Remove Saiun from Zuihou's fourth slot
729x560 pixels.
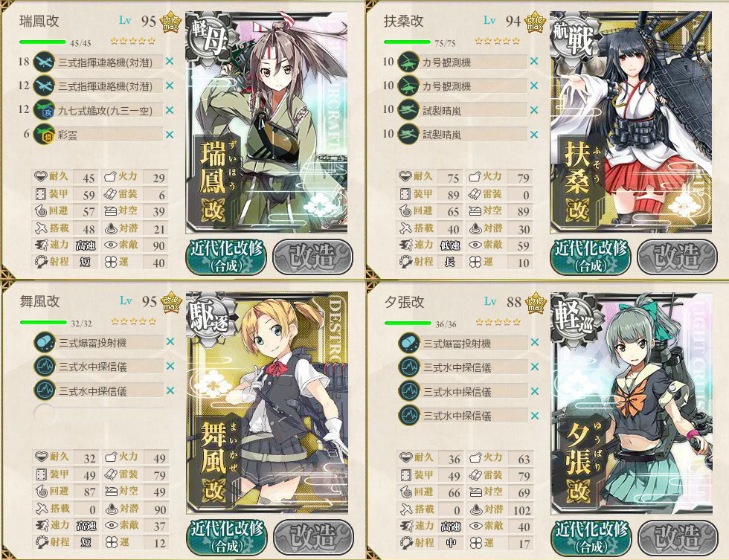point(170,135)
